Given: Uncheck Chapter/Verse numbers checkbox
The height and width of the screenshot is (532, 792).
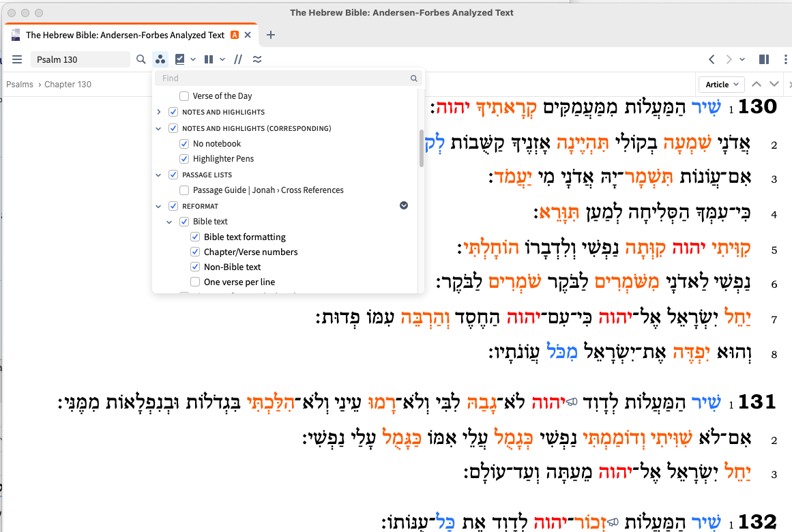Looking at the screenshot, I should click(195, 252).
